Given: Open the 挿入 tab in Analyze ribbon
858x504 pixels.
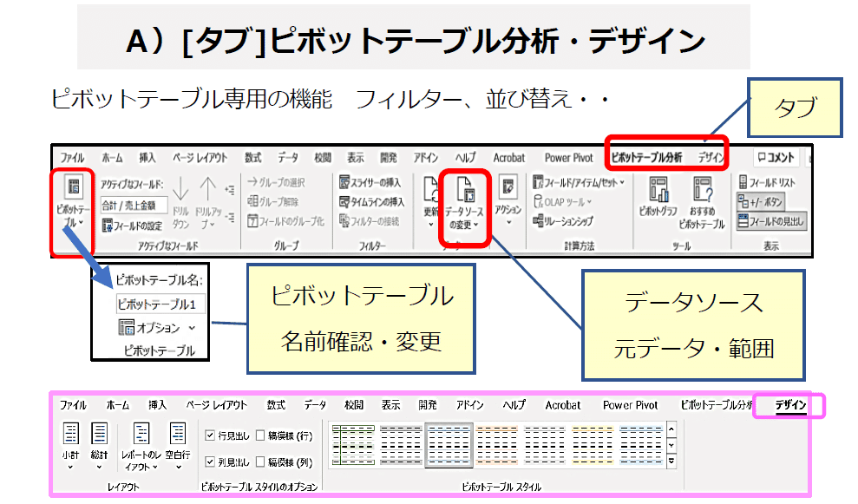Looking at the screenshot, I should click(x=147, y=158).
